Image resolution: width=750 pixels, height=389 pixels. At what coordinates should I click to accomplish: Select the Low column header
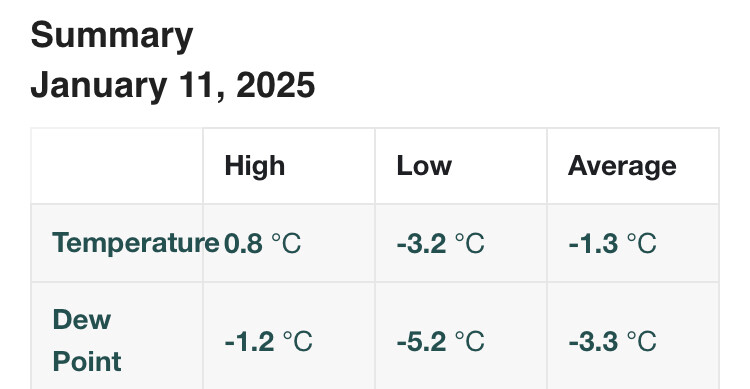(424, 167)
